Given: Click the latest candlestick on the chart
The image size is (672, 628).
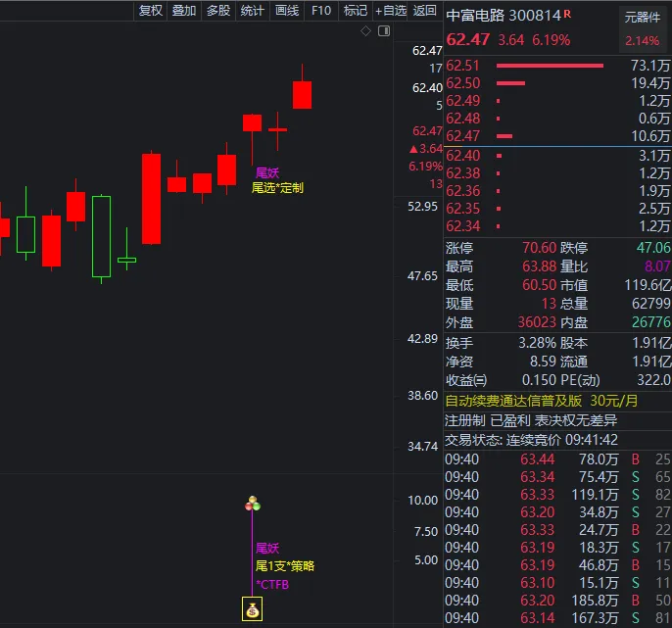Looking at the screenshot, I should pos(303,94).
